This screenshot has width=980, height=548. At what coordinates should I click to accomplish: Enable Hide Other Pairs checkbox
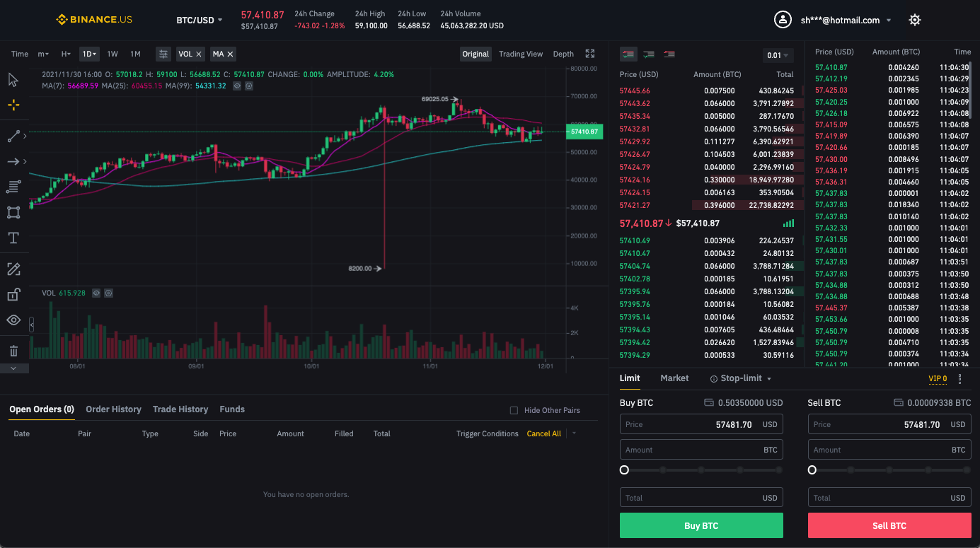point(514,411)
